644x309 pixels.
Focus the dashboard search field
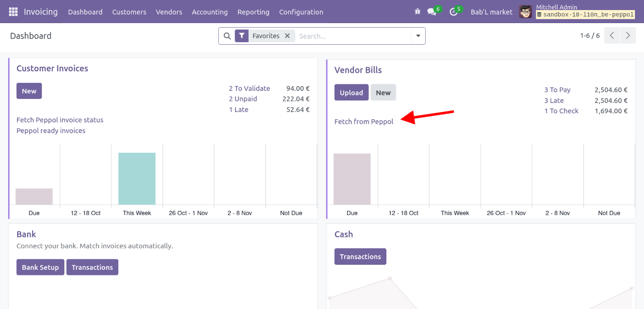pos(352,36)
